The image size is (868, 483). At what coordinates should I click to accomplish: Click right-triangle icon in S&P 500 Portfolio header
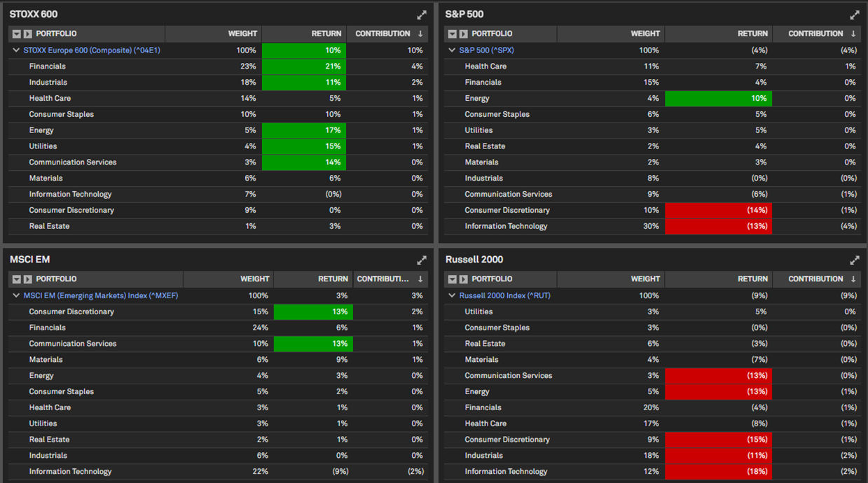tap(464, 34)
